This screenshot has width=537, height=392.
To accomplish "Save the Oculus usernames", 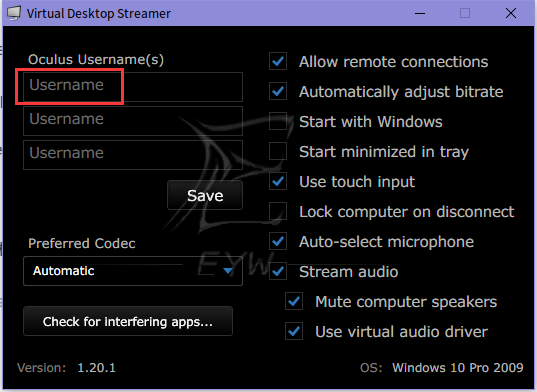I will click(205, 195).
